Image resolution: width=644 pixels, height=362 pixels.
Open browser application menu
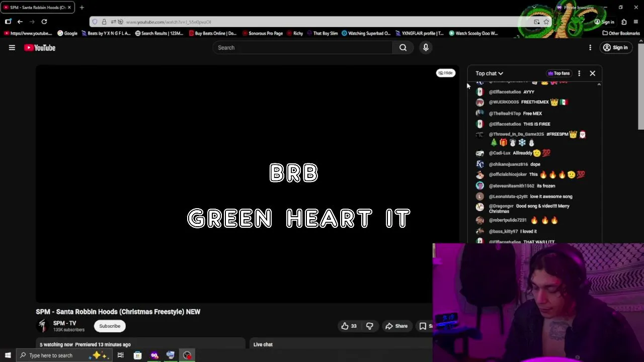[x=636, y=22]
